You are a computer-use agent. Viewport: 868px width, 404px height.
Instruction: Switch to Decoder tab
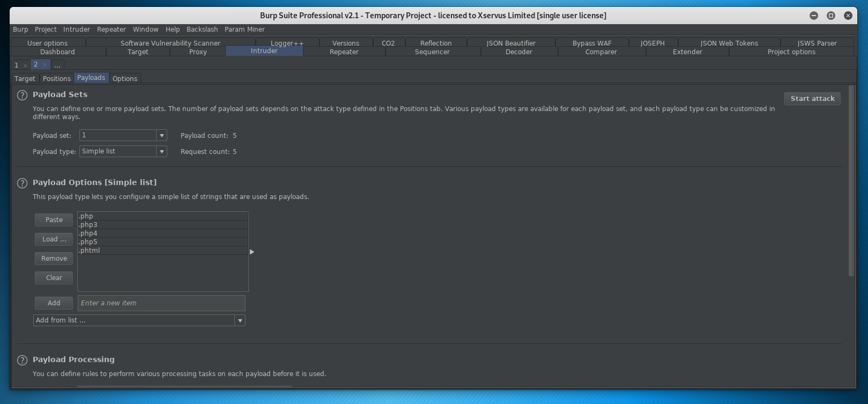point(519,52)
